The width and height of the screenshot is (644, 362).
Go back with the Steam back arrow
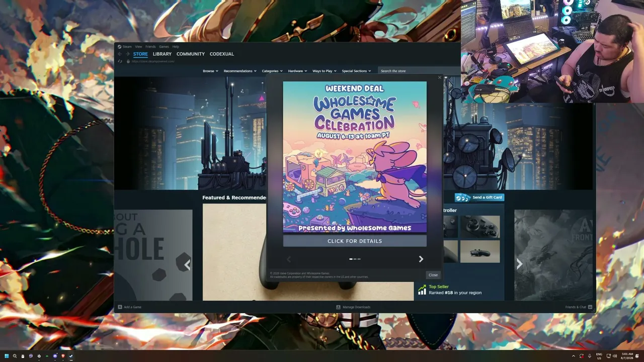coord(120,54)
